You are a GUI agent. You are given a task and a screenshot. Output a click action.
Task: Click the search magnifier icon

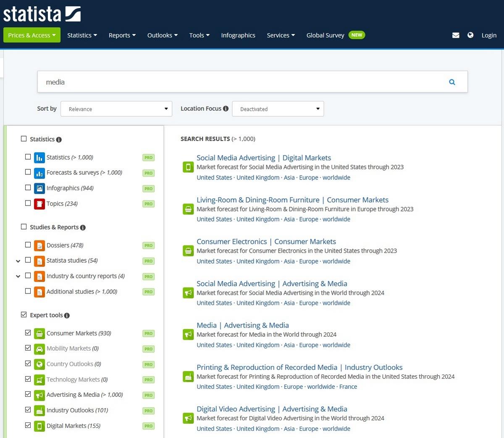452,82
